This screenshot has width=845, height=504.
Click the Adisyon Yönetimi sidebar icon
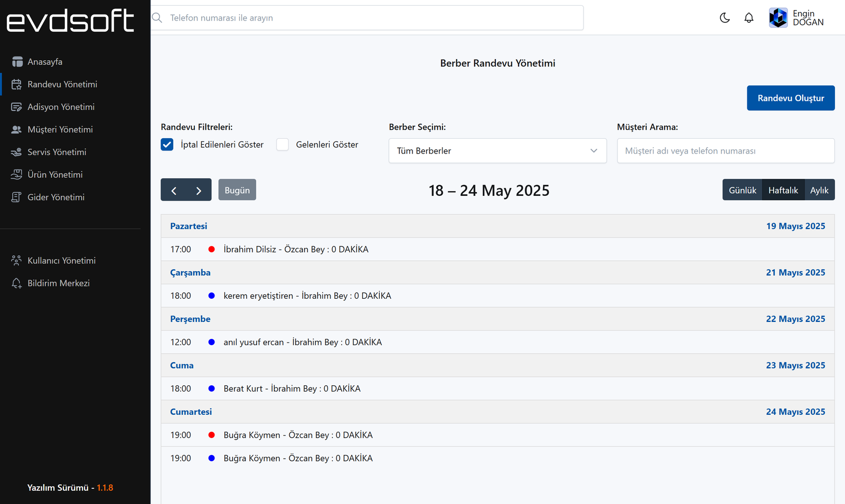17,107
